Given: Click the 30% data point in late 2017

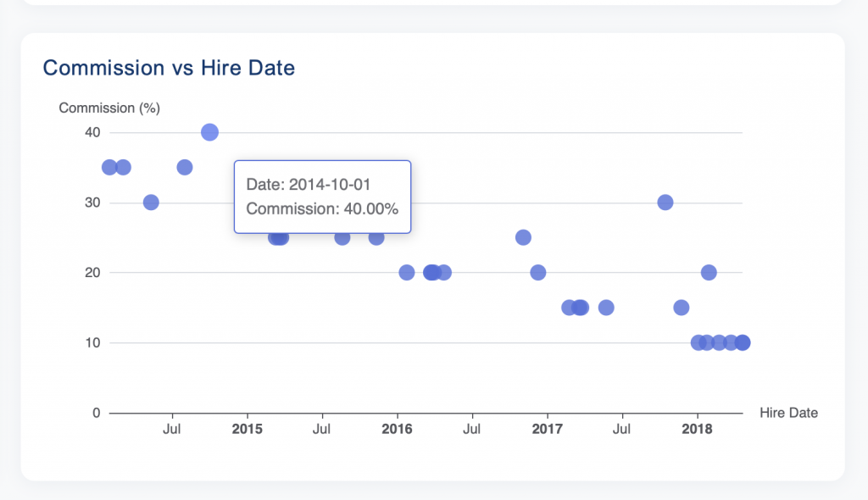Looking at the screenshot, I should point(665,203).
